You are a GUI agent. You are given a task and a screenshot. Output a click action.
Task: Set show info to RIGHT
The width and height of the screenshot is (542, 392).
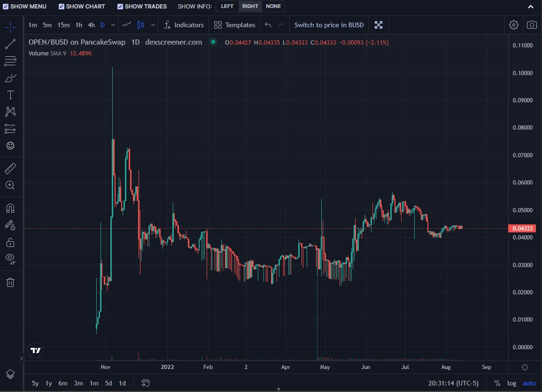tap(250, 6)
